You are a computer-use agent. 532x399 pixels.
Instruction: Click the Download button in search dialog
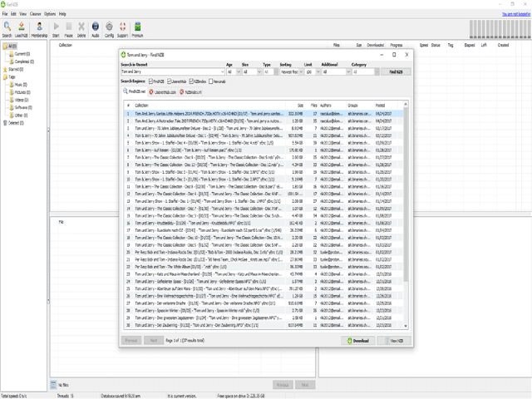[x=358, y=341]
